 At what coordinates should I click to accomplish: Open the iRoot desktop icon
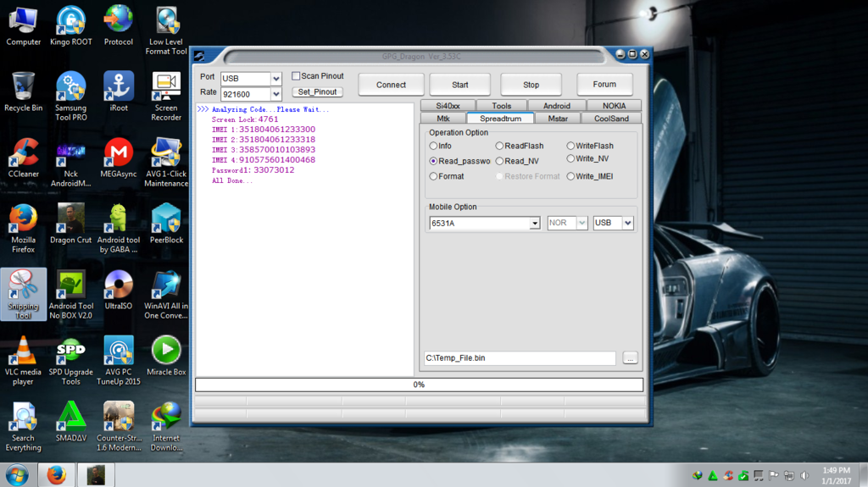(x=119, y=88)
